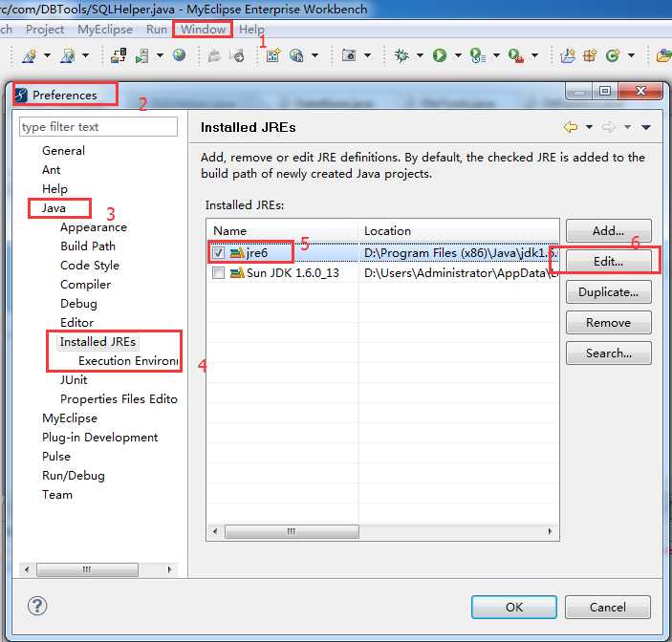The image size is (672, 642).
Task: Select Build Path tree item
Action: (x=88, y=246)
